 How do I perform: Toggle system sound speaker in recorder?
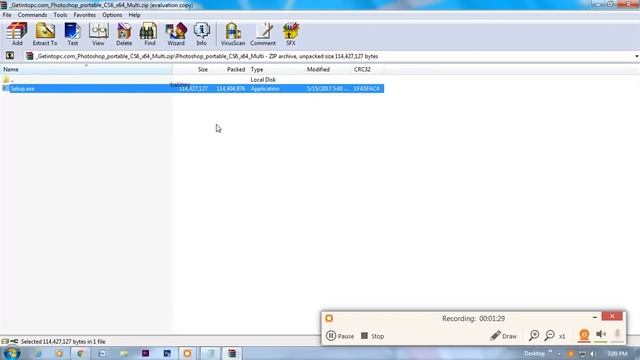(601, 335)
